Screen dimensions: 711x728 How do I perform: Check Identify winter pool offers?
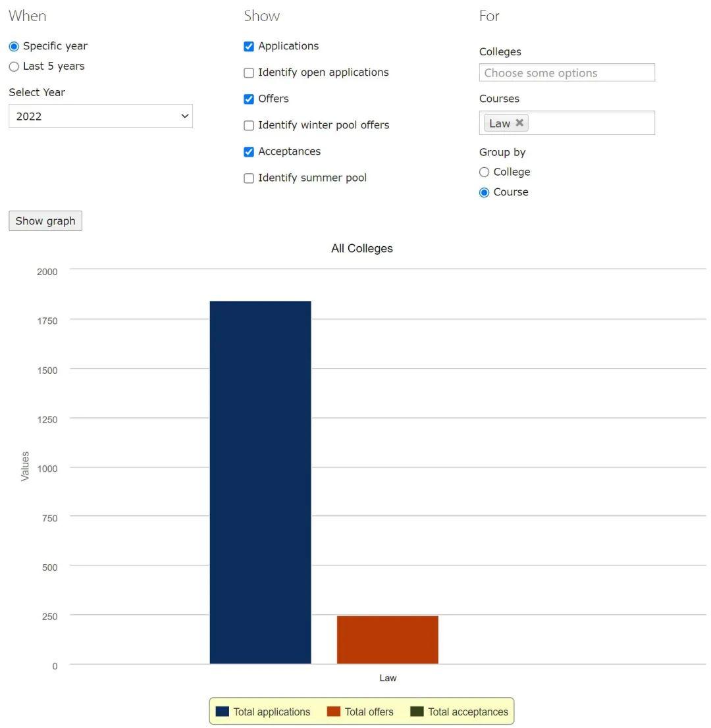click(249, 126)
